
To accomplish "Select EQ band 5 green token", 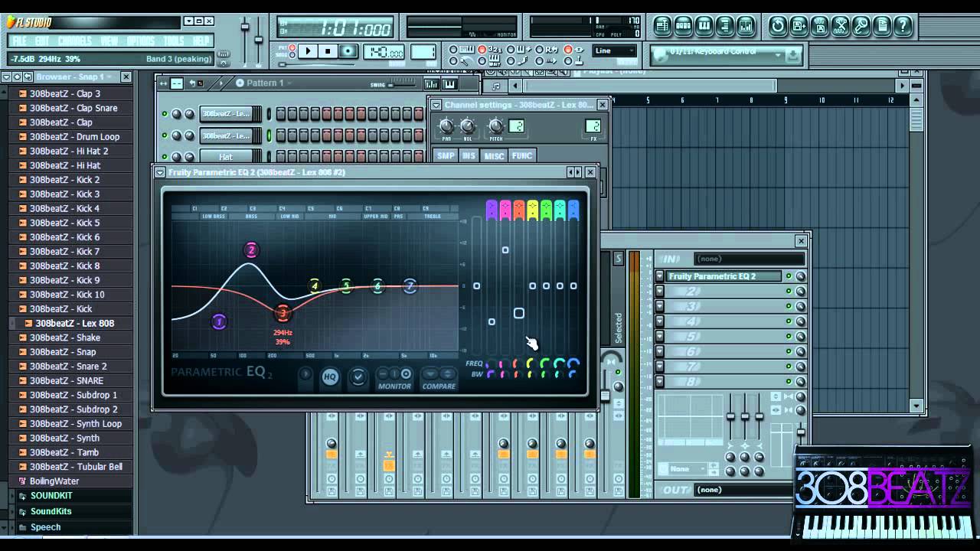I will [346, 286].
